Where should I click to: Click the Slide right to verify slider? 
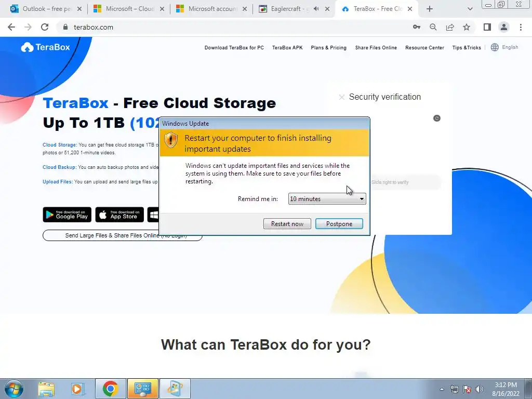click(406, 182)
